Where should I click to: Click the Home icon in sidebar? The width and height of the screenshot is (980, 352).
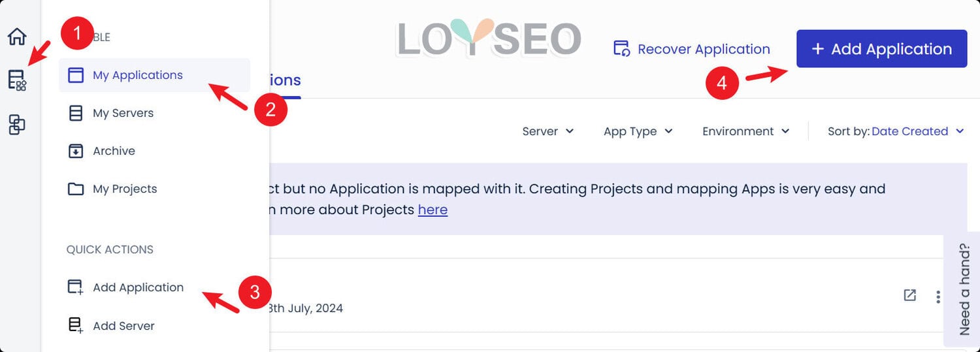[17, 37]
